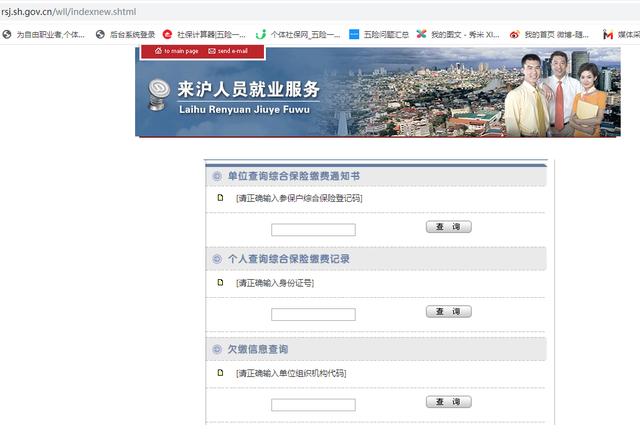Open 为自由职业者,个体... bookmark label
This screenshot has width=640, height=438.
50,35
